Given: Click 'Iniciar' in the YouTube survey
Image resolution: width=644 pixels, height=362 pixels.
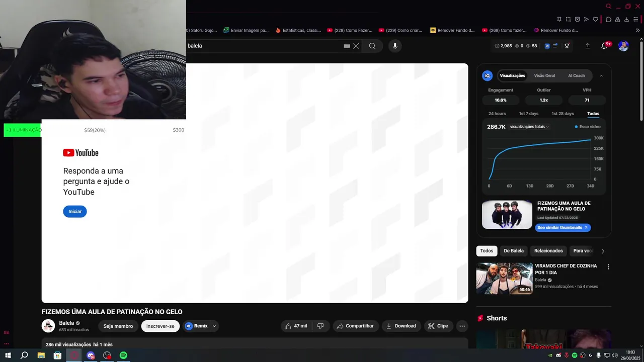Looking at the screenshot, I should click(75, 212).
